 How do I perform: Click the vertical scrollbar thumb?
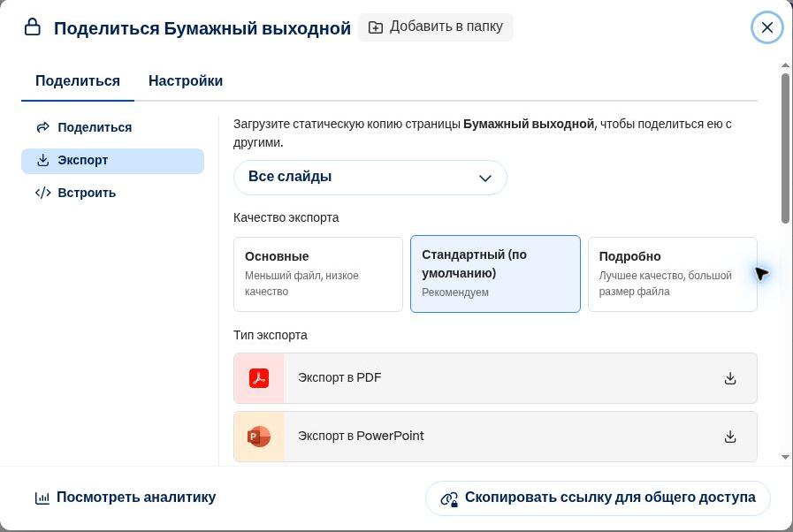pos(785,148)
